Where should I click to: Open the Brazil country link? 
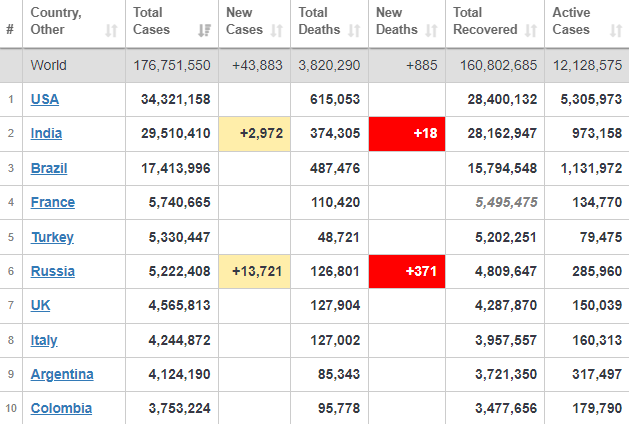point(49,168)
